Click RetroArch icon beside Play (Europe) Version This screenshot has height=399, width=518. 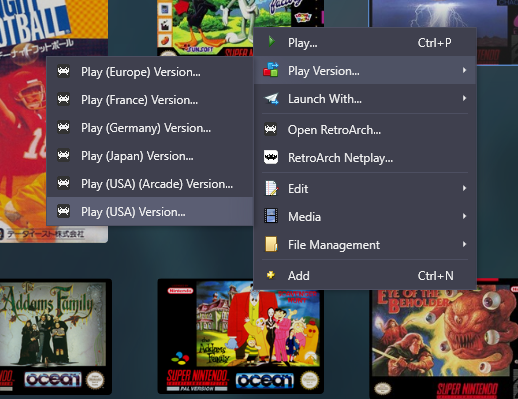click(63, 71)
